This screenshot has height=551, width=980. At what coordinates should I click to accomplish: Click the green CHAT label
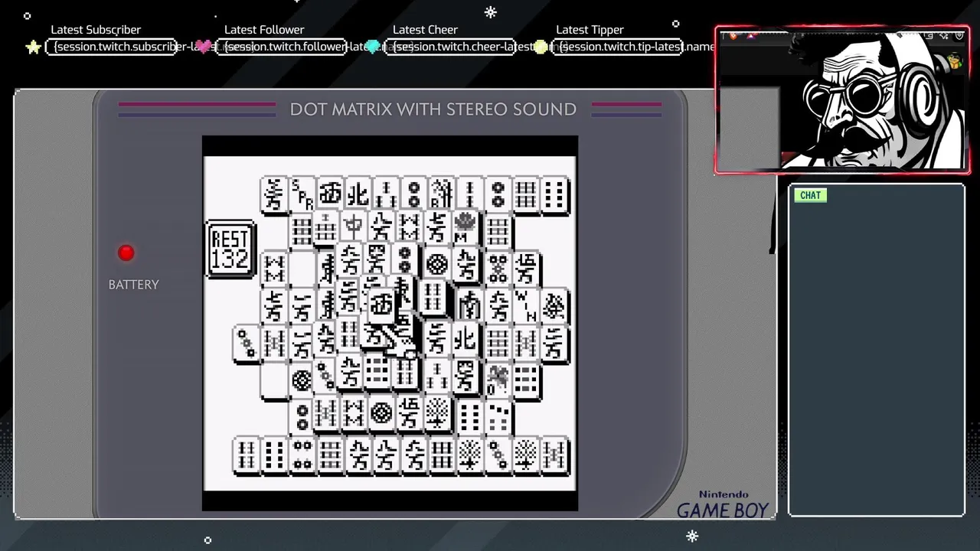click(x=810, y=195)
